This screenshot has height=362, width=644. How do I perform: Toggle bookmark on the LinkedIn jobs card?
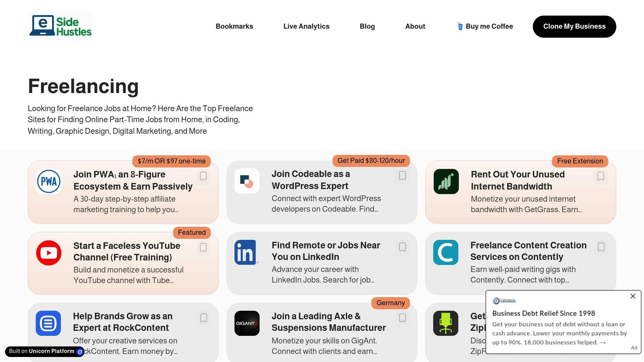[x=402, y=247]
